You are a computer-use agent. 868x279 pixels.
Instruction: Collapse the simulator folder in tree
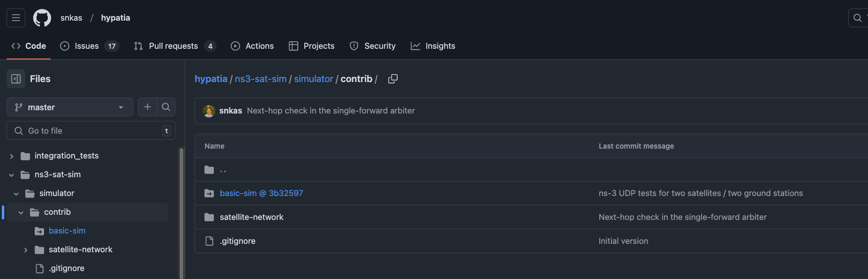click(16, 194)
